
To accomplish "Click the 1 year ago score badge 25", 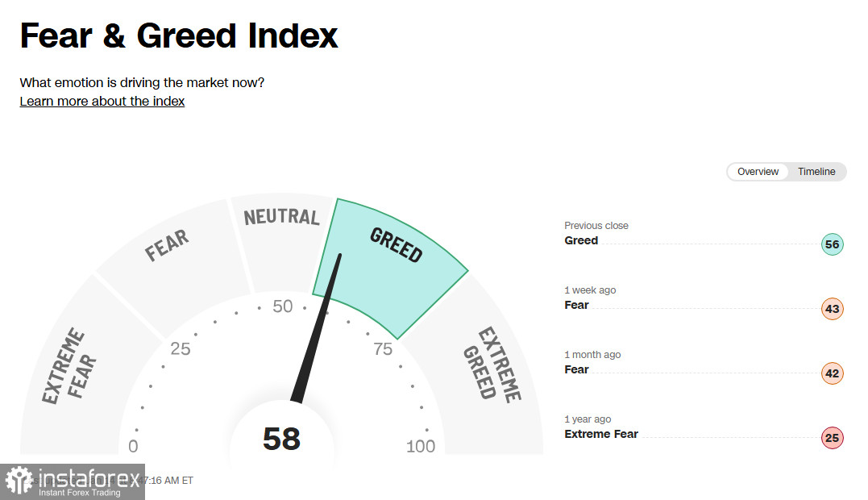I will [832, 439].
